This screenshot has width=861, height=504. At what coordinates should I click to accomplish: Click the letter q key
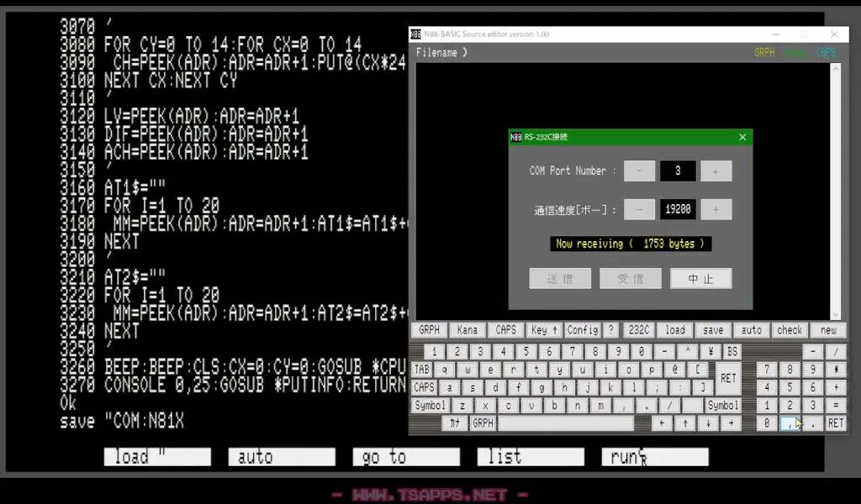tap(444, 370)
